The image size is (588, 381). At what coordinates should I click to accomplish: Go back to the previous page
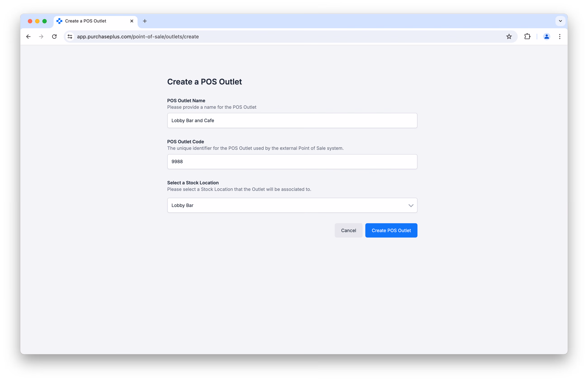(x=28, y=37)
